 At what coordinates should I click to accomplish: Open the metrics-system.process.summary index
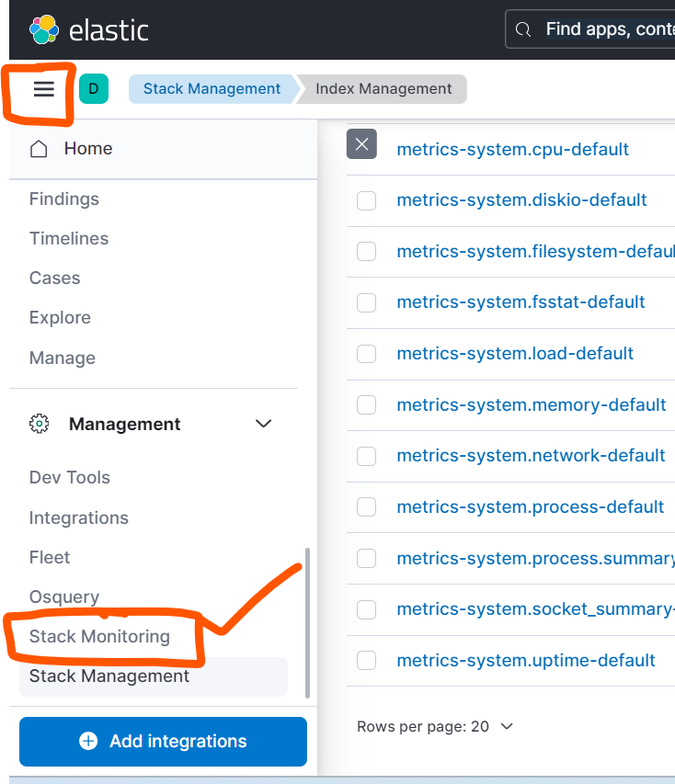tap(535, 559)
